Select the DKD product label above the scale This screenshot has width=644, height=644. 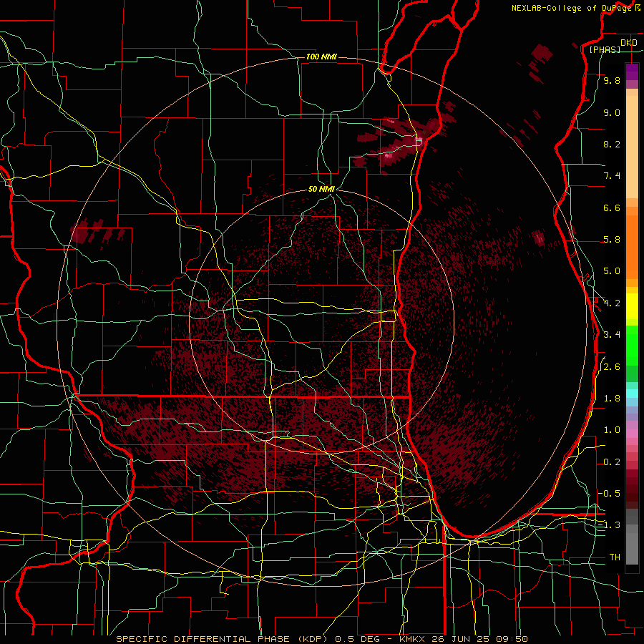pos(628,42)
